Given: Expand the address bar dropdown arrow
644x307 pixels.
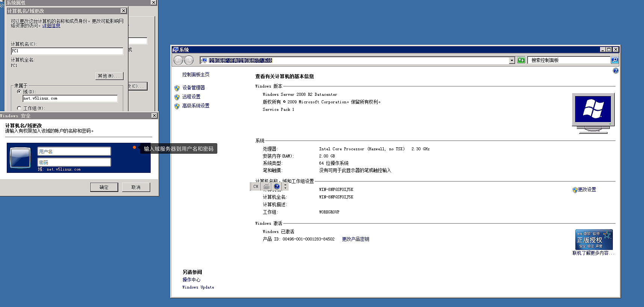Looking at the screenshot, I should [x=512, y=60].
